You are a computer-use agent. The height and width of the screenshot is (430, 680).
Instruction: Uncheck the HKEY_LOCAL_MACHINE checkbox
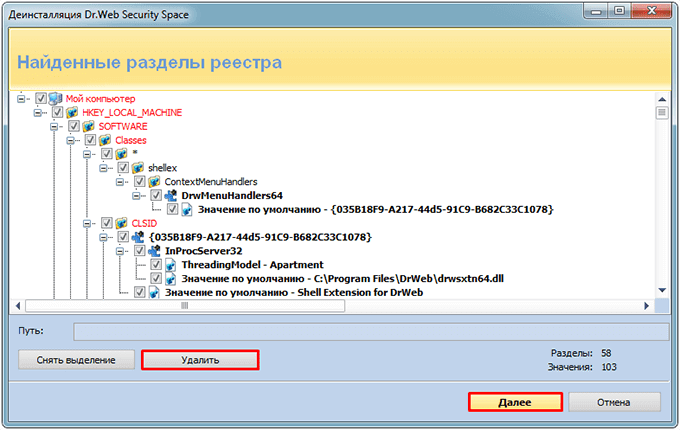[57, 112]
